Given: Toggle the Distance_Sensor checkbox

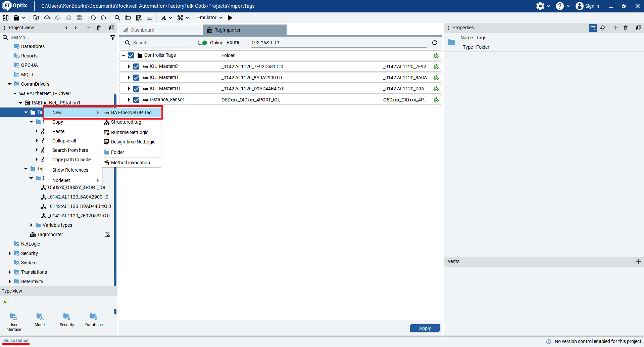Looking at the screenshot, I should pos(136,100).
